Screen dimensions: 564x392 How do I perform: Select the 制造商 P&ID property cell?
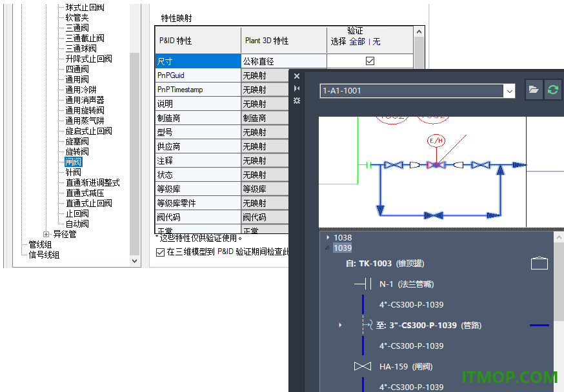point(198,118)
